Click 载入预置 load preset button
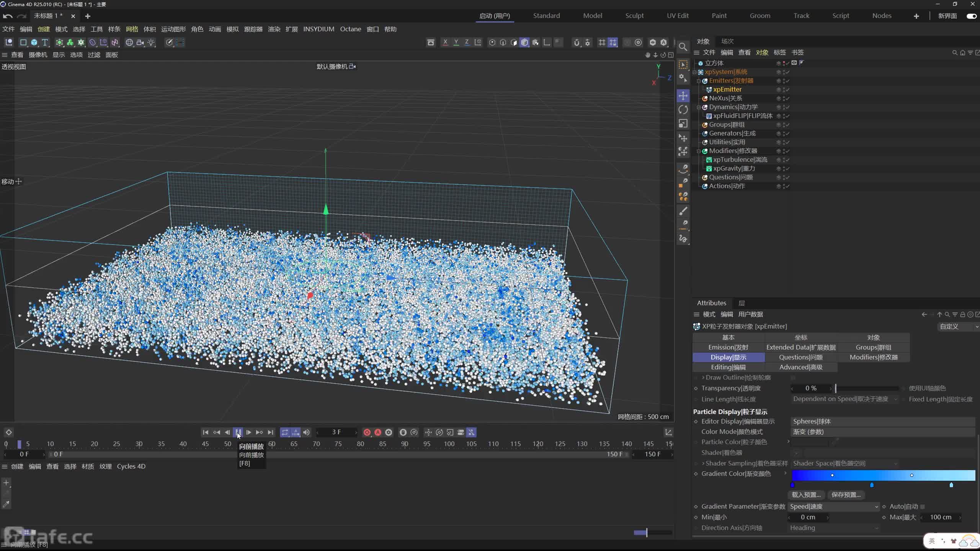 tap(806, 494)
